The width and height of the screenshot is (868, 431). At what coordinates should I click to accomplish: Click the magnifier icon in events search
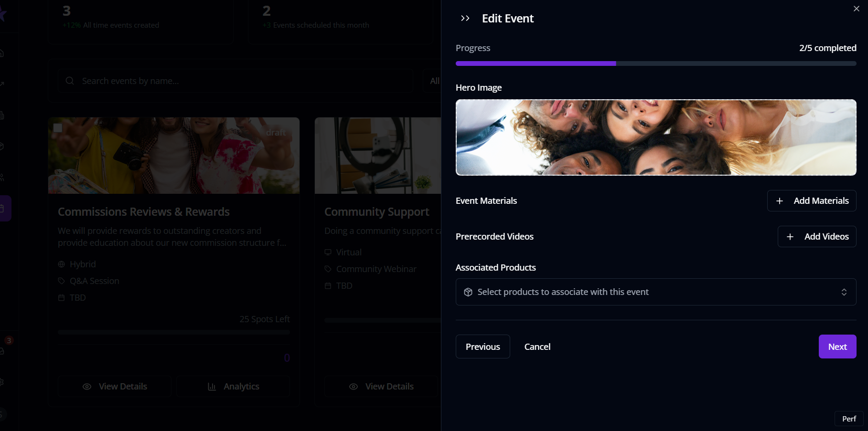click(70, 81)
